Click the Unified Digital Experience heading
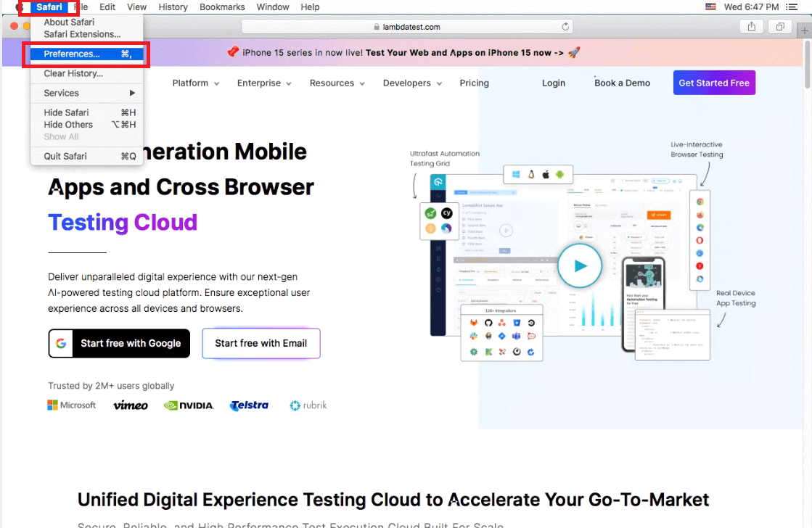 393,500
